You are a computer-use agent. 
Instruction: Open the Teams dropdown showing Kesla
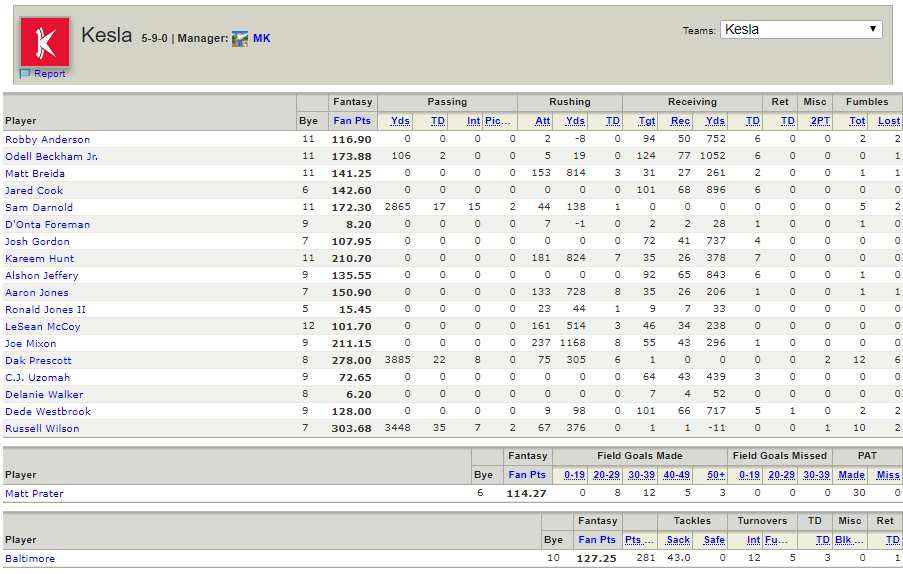tap(801, 29)
